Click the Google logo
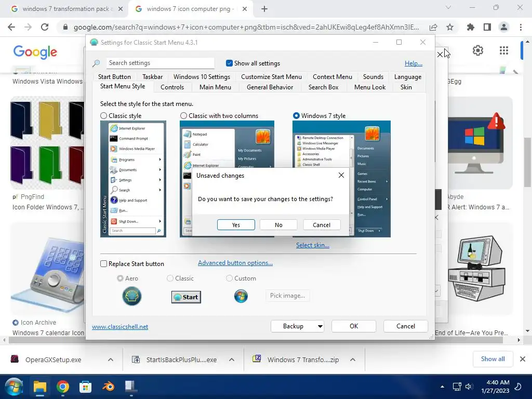This screenshot has width=532, height=399. pyautogui.click(x=35, y=52)
